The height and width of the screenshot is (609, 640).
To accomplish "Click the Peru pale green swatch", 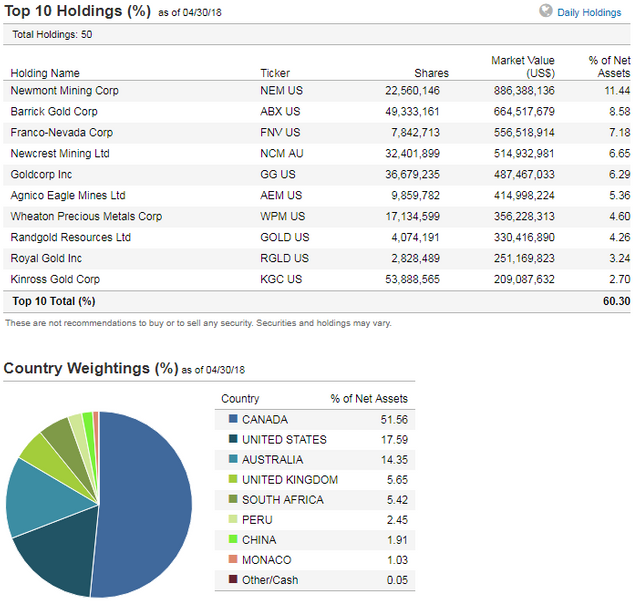I will (233, 519).
